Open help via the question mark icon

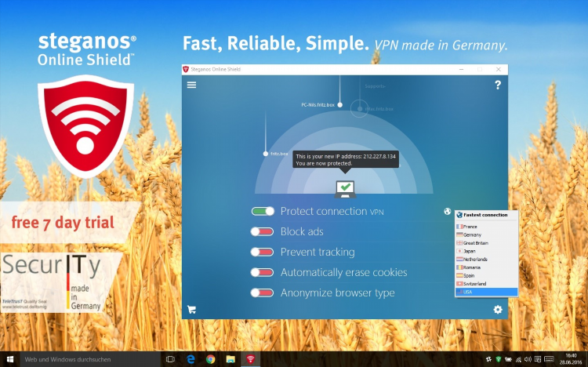[x=498, y=85]
